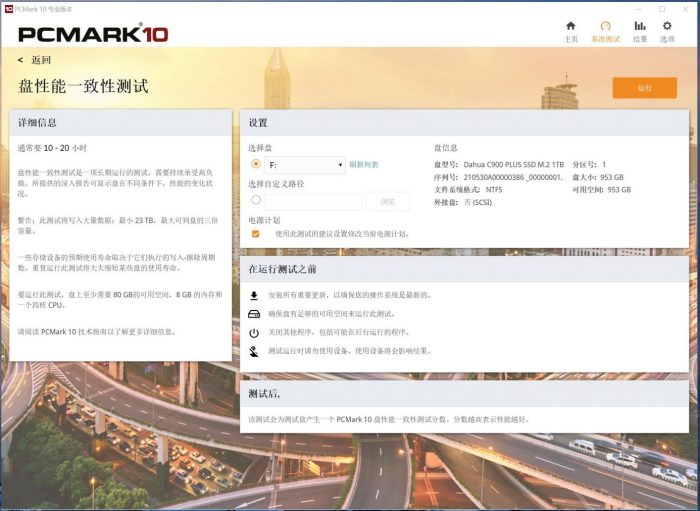Click the back chevron arrow
Viewport: 700px width, 511px height.
[x=20, y=60]
